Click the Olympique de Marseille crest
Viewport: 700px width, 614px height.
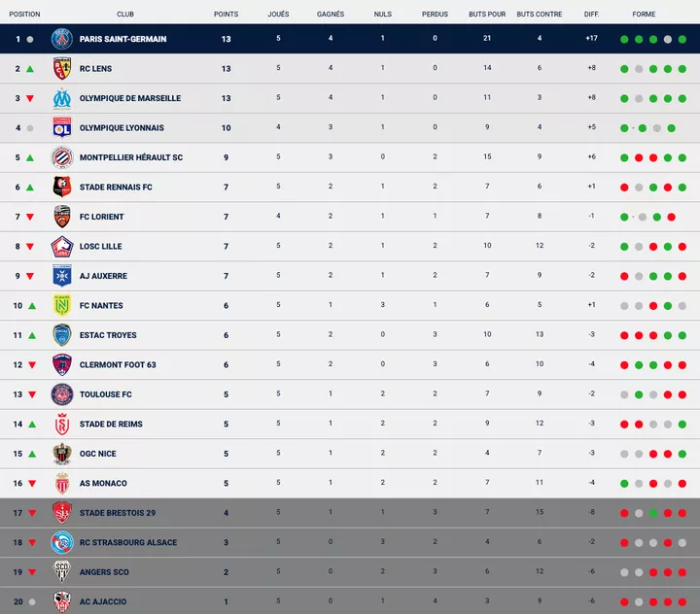tap(62, 98)
